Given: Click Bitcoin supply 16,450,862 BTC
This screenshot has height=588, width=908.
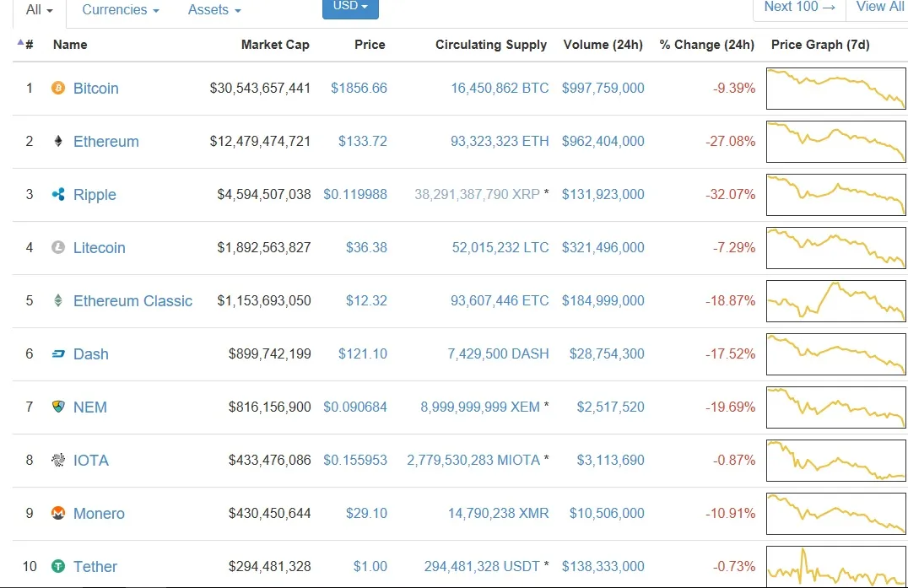Looking at the screenshot, I should click(x=500, y=88).
